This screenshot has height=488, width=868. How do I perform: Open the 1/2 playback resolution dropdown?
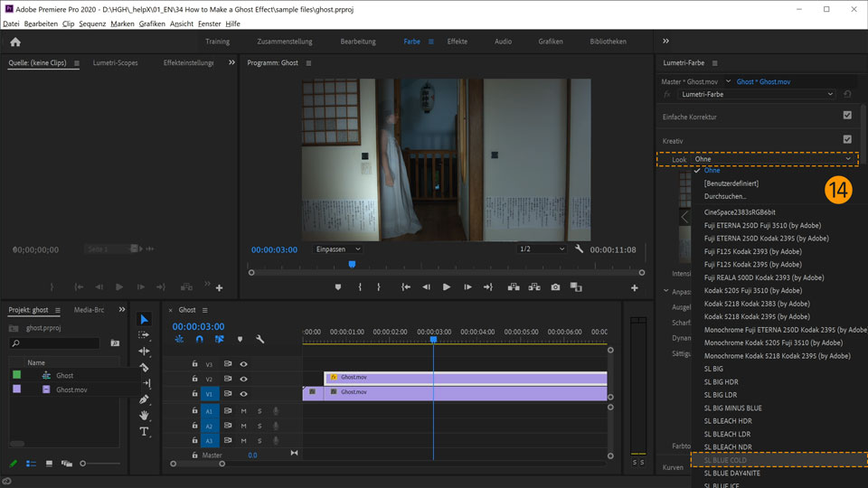542,249
